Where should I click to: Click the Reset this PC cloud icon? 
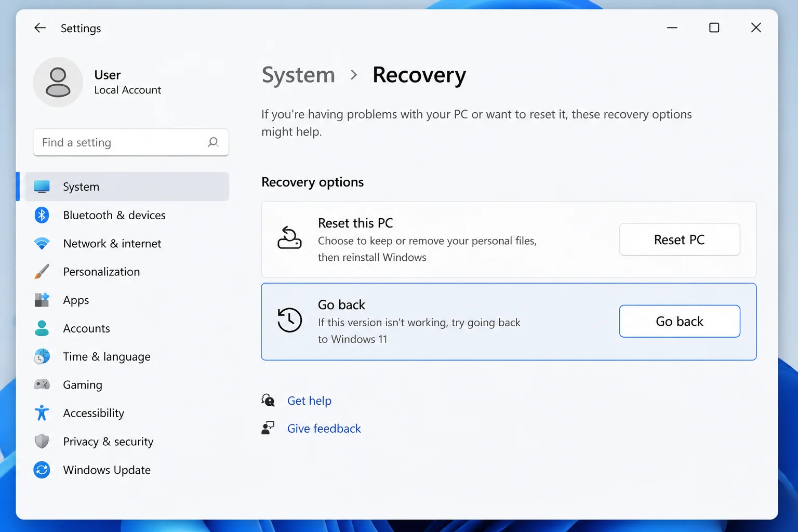pos(289,238)
